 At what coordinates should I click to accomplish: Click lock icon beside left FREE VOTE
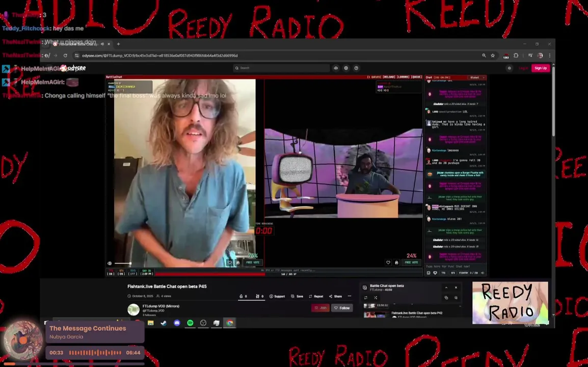pos(238,263)
